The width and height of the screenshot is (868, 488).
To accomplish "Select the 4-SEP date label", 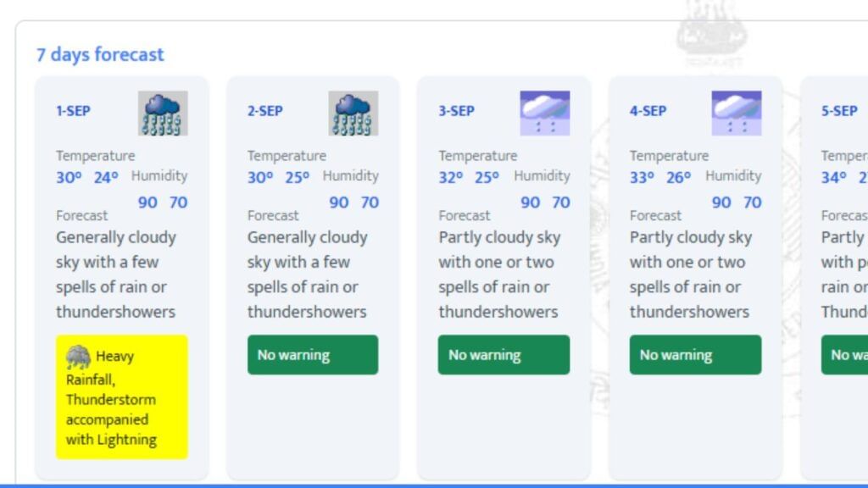I will [648, 111].
